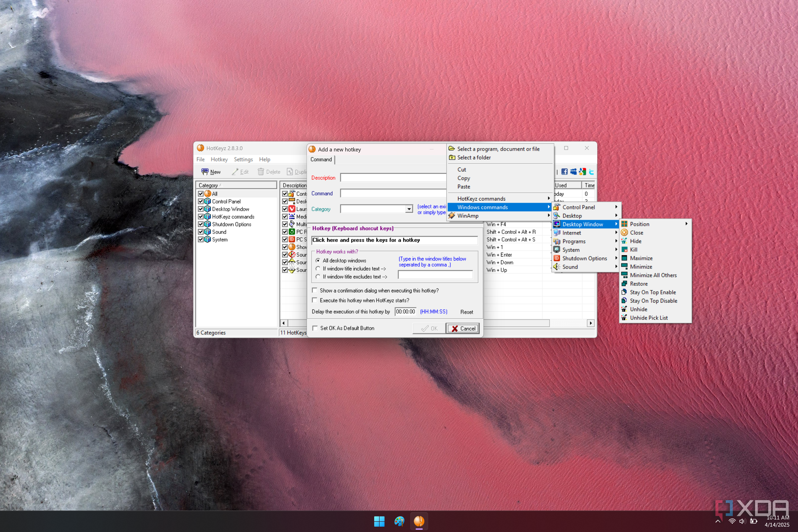
Task: Choose Paste from the context menu
Action: [463, 187]
